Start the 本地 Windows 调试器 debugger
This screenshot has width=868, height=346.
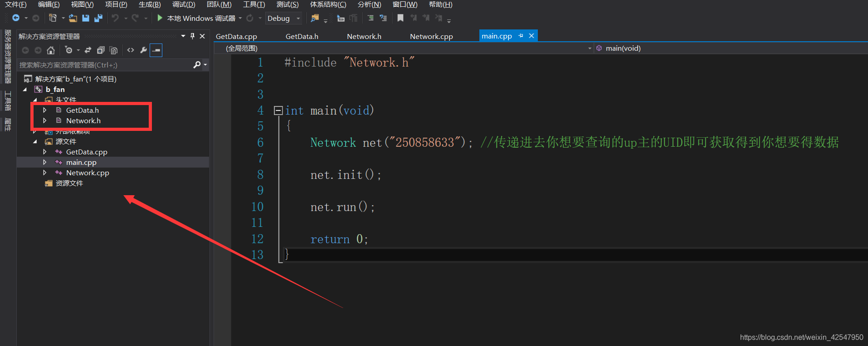pos(196,18)
